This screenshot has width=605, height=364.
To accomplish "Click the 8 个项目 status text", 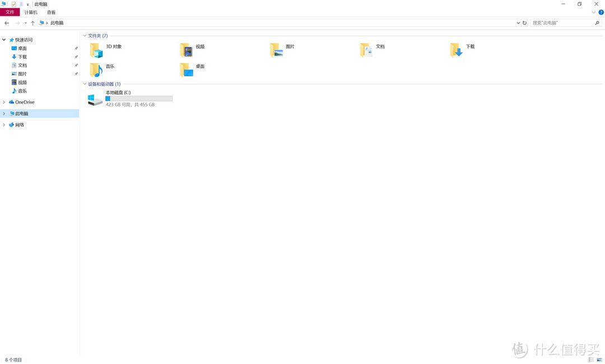I will coord(13,360).
